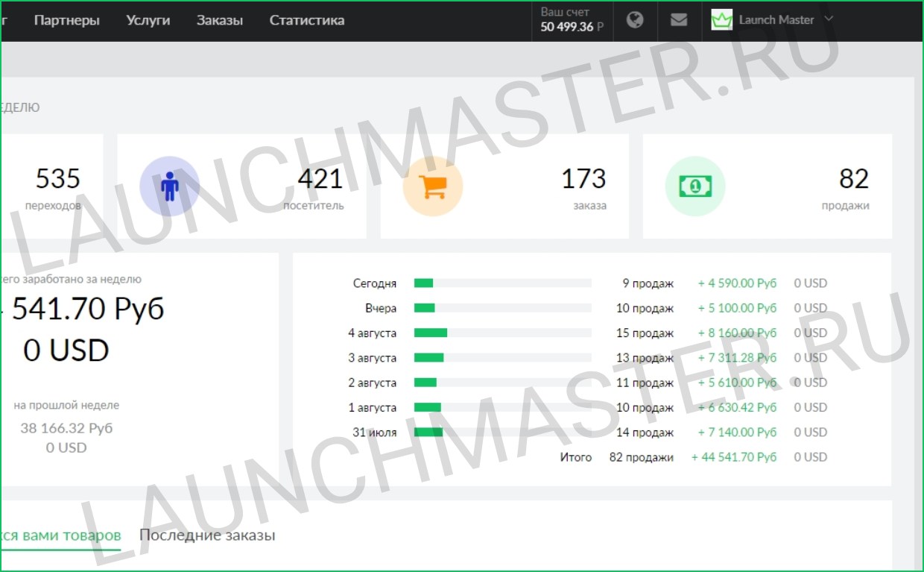
Task: Click the green crown profile icon
Action: (x=721, y=20)
